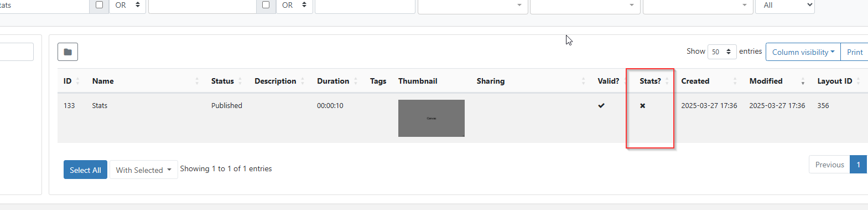Viewport: 868px width, 210px height.
Task: Tick the first filter checkbox before OR
Action: coord(99,5)
